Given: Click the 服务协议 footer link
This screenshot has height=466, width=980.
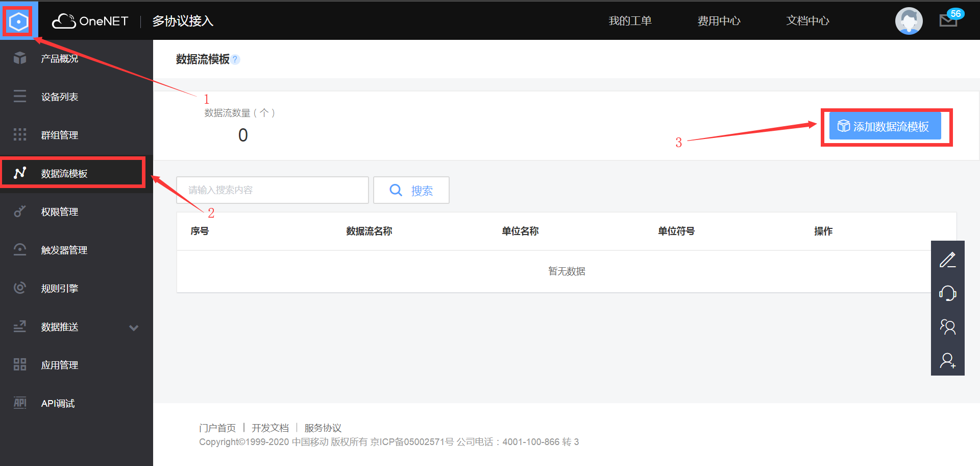Looking at the screenshot, I should (323, 428).
